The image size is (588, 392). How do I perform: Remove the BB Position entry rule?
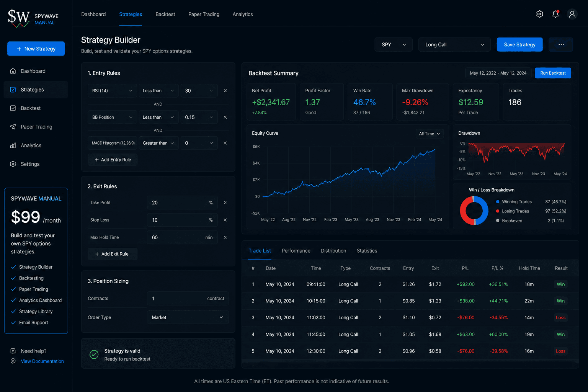click(x=225, y=117)
